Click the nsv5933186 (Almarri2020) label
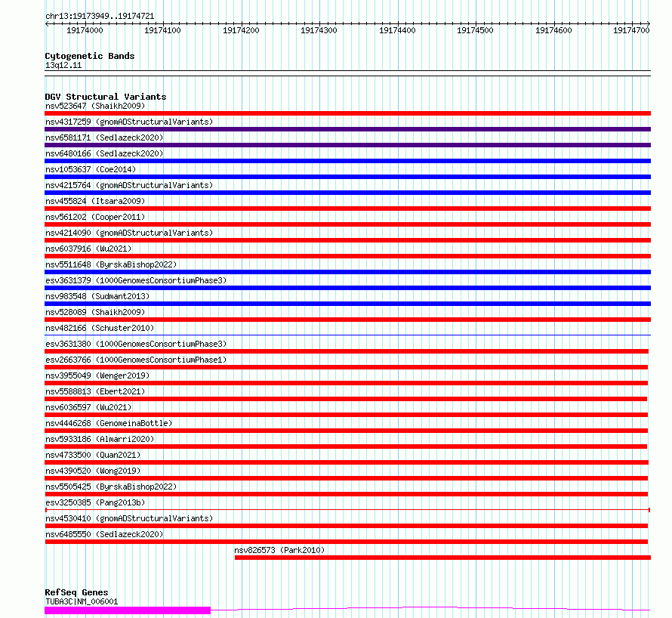Image resolution: width=672 pixels, height=618 pixels. 100,439
